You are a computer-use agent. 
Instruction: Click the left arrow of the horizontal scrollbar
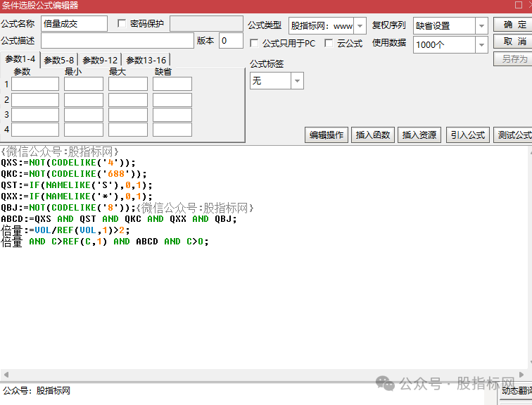6,374
